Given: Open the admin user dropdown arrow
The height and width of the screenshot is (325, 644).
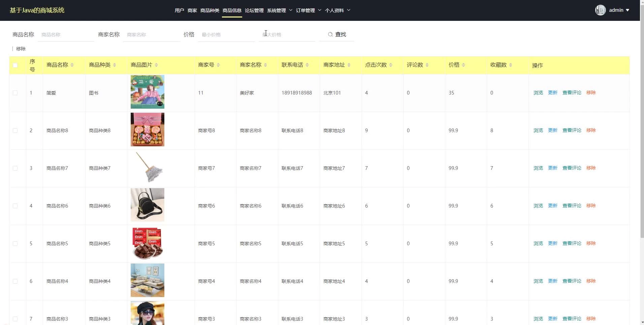Looking at the screenshot, I should (x=627, y=10).
